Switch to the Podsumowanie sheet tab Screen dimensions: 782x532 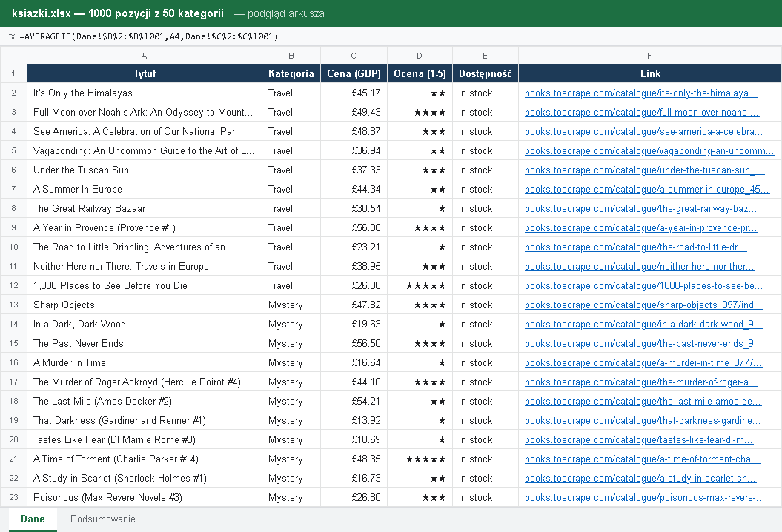coord(103,519)
